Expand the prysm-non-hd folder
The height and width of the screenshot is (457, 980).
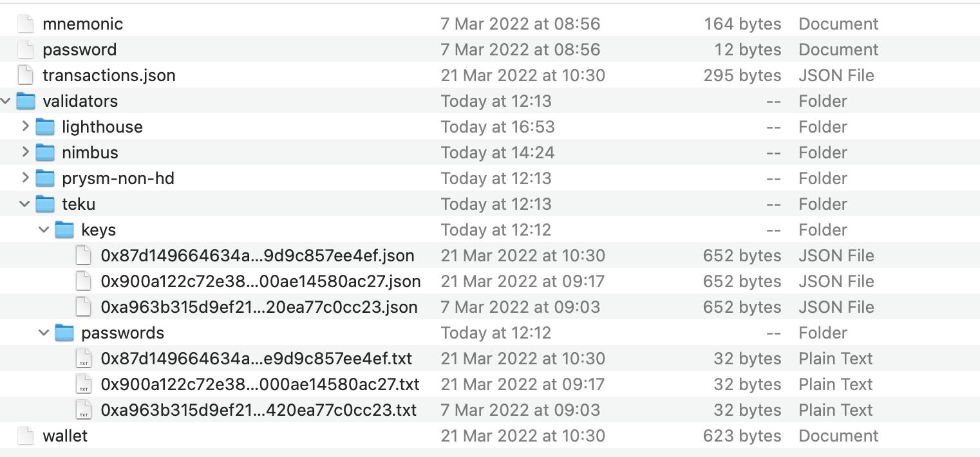pyautogui.click(x=25, y=178)
